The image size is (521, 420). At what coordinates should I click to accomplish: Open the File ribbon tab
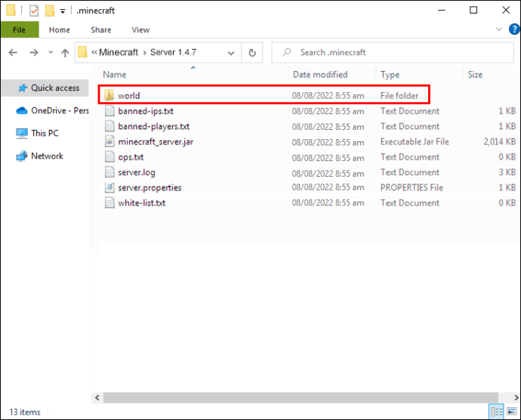tap(20, 30)
